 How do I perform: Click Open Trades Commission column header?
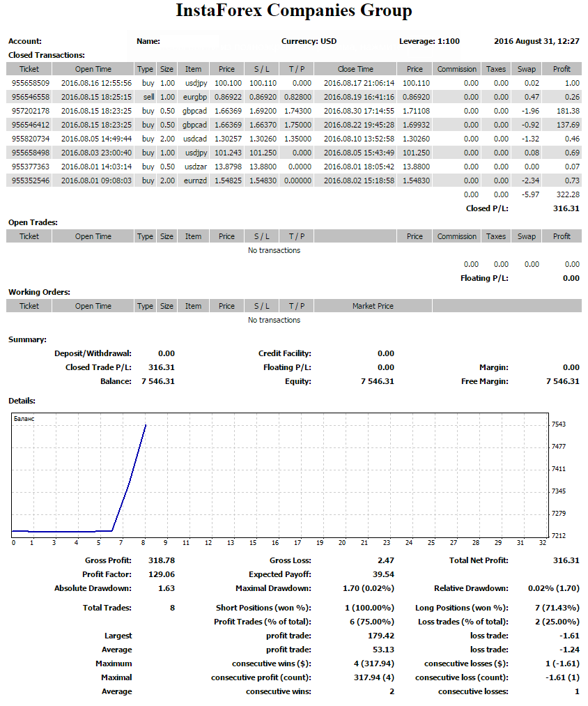(456, 236)
